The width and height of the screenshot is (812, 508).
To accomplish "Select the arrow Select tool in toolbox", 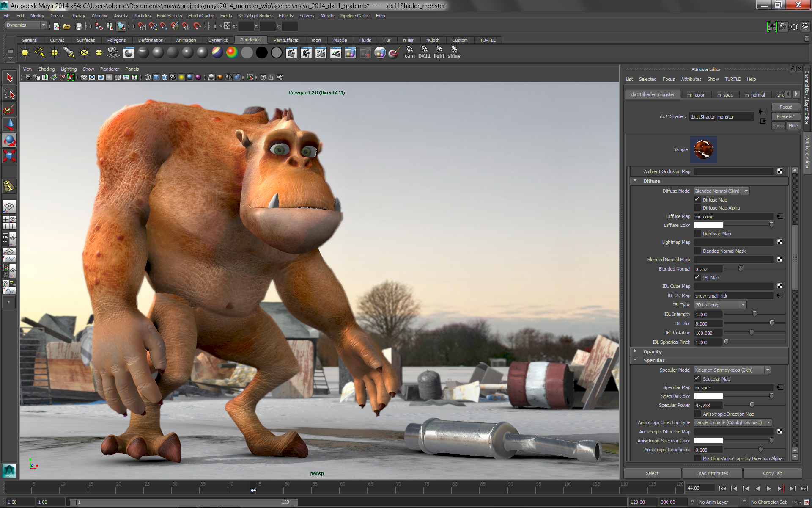I will [9, 77].
